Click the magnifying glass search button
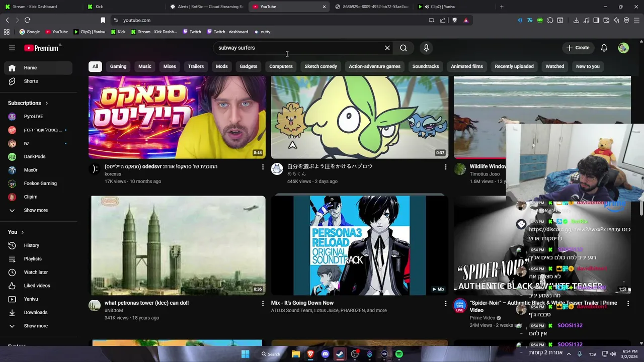The height and width of the screenshot is (362, 644). [x=404, y=48]
